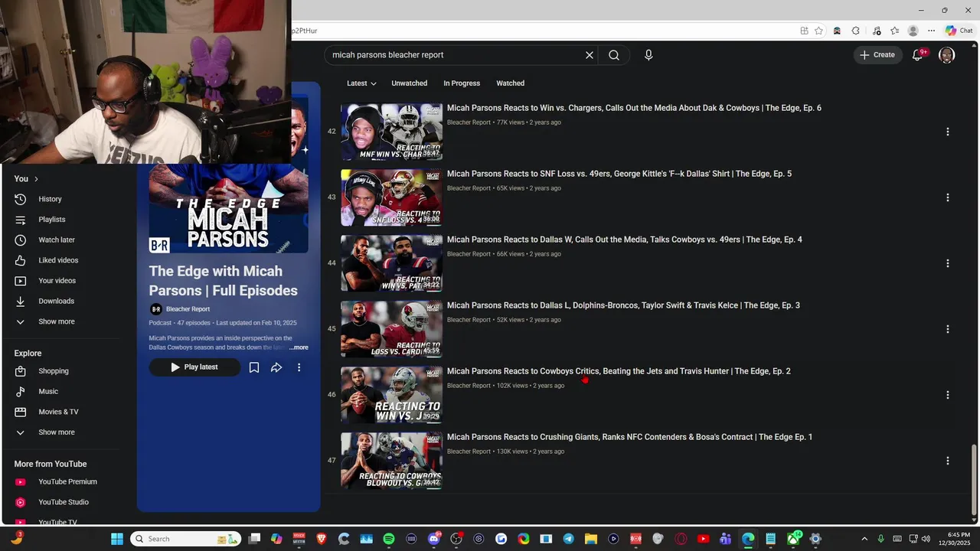Open Spotify from the taskbar
This screenshot has height=551, width=980.
tap(389, 539)
